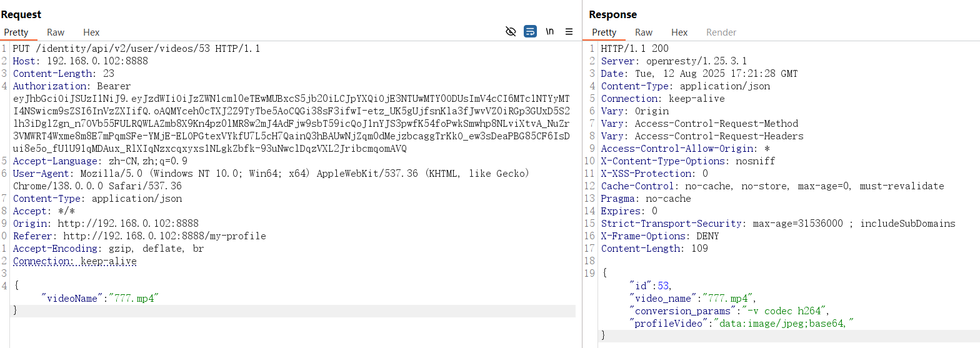Click the Date header in Response
Screen dimensions: 980x348
[x=699, y=74]
